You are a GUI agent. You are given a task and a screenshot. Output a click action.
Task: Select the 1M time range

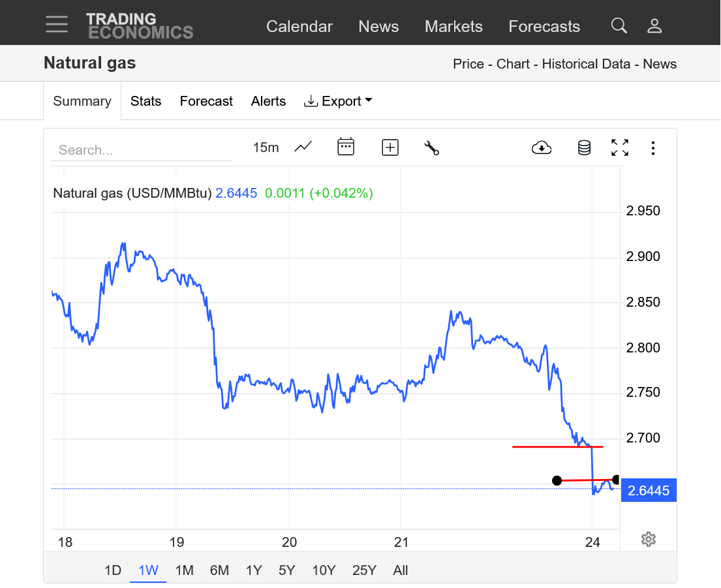(184, 570)
